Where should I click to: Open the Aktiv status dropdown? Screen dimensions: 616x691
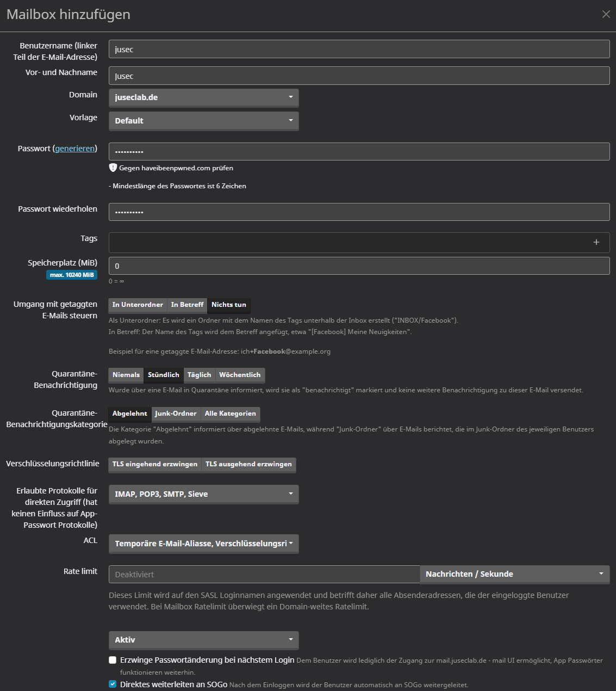click(203, 640)
